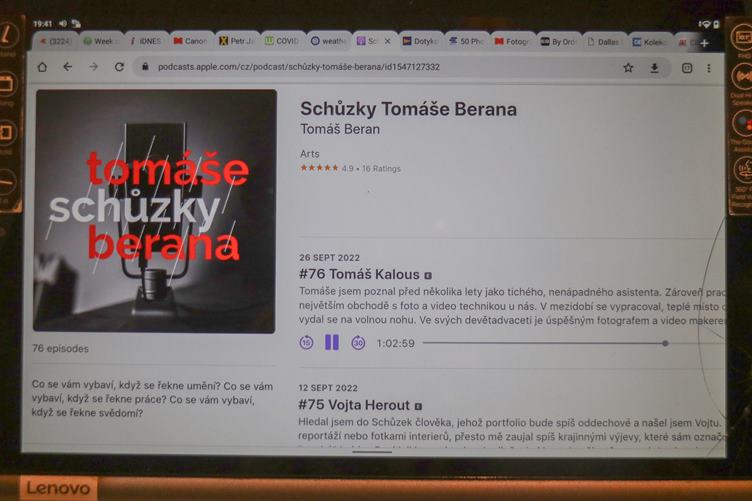The image size is (752, 501).
Task: Click the Schůzky Tomáše Berana title
Action: (409, 109)
